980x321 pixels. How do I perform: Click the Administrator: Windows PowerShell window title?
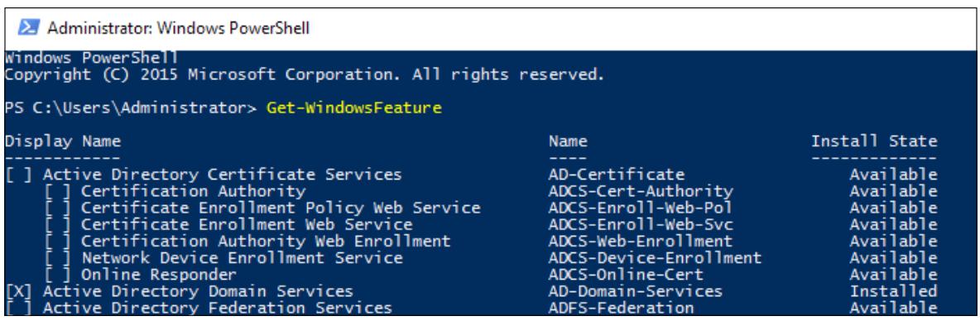point(179,28)
